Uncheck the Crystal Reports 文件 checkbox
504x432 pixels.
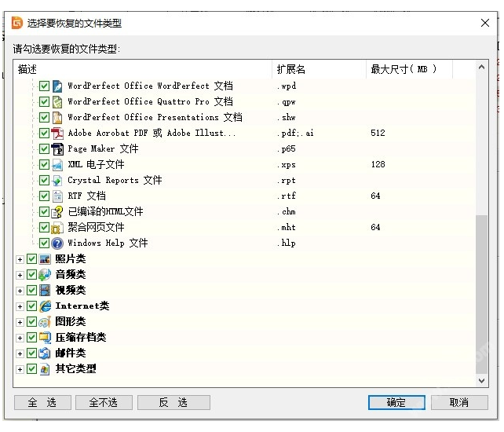pyautogui.click(x=44, y=181)
